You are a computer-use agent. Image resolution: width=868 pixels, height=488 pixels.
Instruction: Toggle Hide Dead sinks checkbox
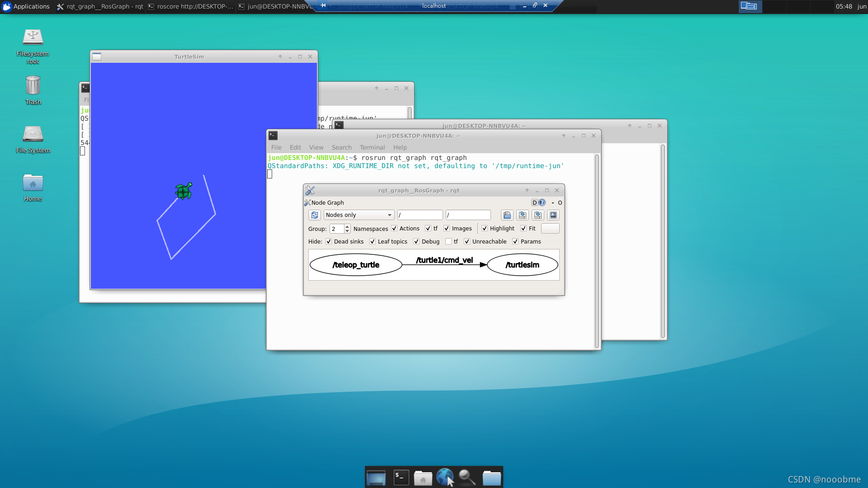[x=329, y=242]
